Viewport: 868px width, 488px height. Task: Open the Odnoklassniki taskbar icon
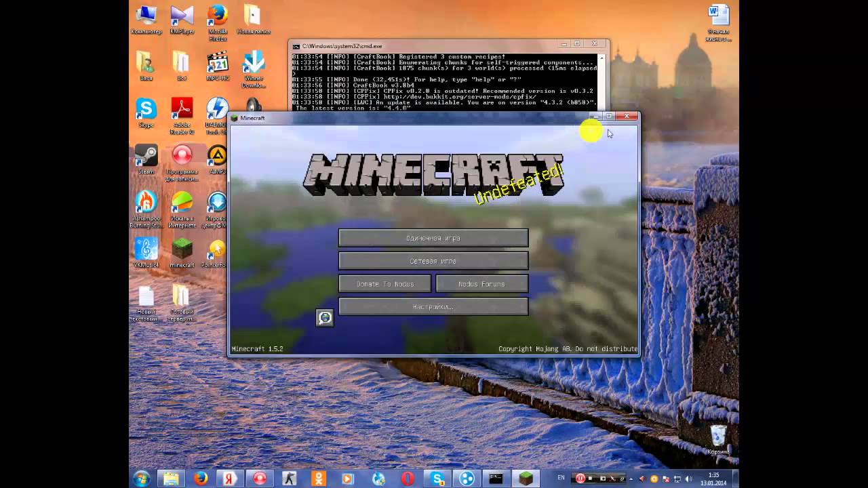coord(319,479)
